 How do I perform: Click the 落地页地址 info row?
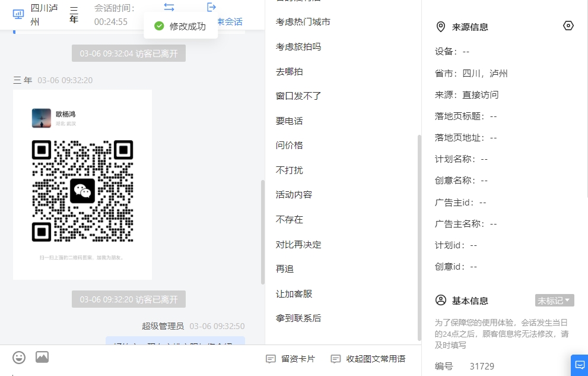[466, 138]
